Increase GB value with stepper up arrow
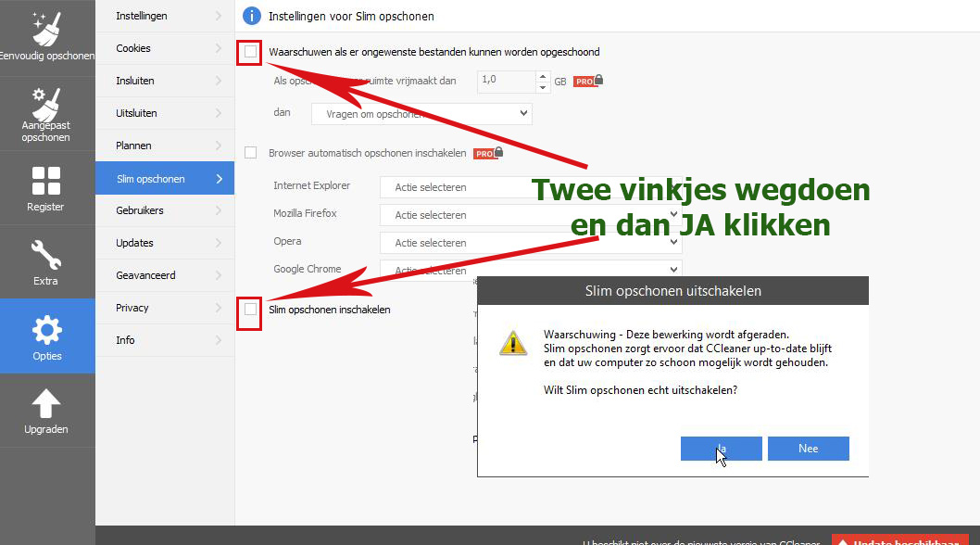 (x=543, y=76)
